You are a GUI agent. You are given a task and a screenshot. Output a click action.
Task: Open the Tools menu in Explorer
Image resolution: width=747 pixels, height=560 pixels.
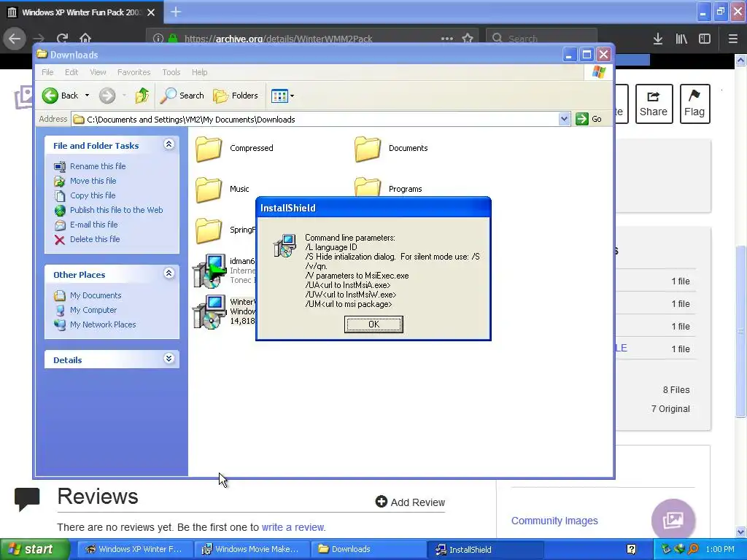coord(171,72)
